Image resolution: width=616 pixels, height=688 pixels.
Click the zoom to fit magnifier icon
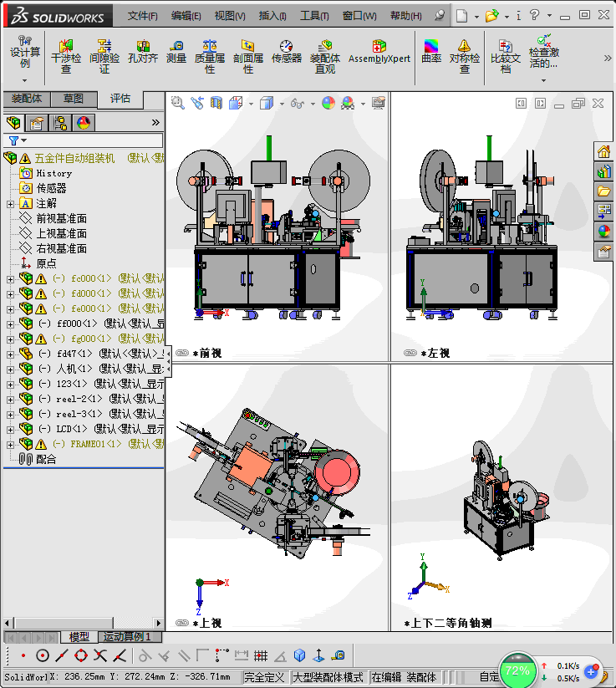[x=178, y=103]
